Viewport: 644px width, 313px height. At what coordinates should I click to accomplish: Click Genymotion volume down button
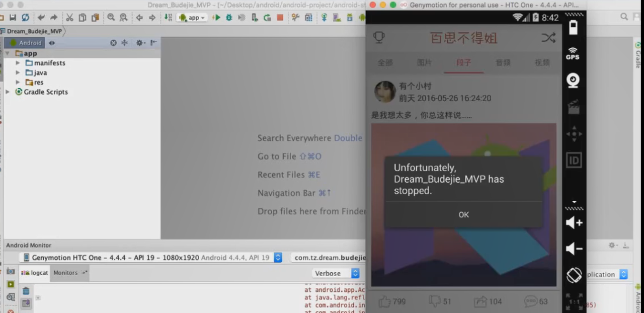point(574,249)
